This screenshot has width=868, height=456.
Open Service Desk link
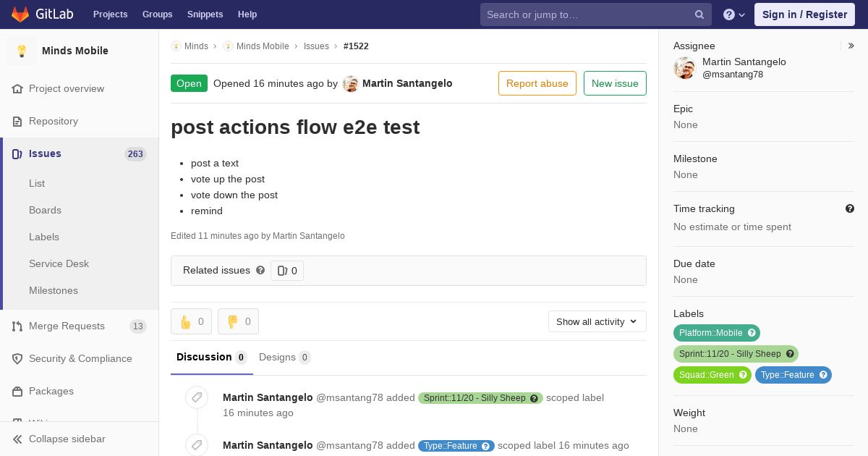point(59,264)
